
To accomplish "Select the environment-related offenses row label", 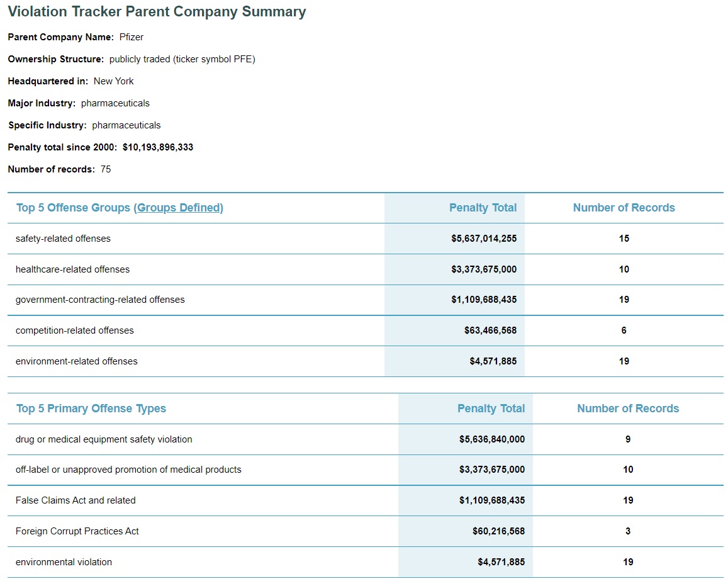I will [x=76, y=361].
